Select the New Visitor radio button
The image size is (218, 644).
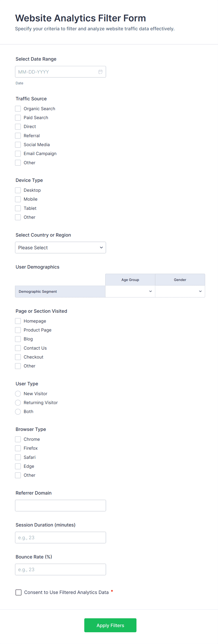point(18,394)
